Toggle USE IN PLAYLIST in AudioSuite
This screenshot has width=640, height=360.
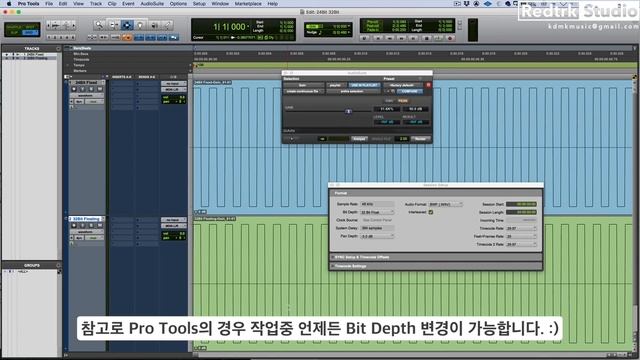point(364,85)
